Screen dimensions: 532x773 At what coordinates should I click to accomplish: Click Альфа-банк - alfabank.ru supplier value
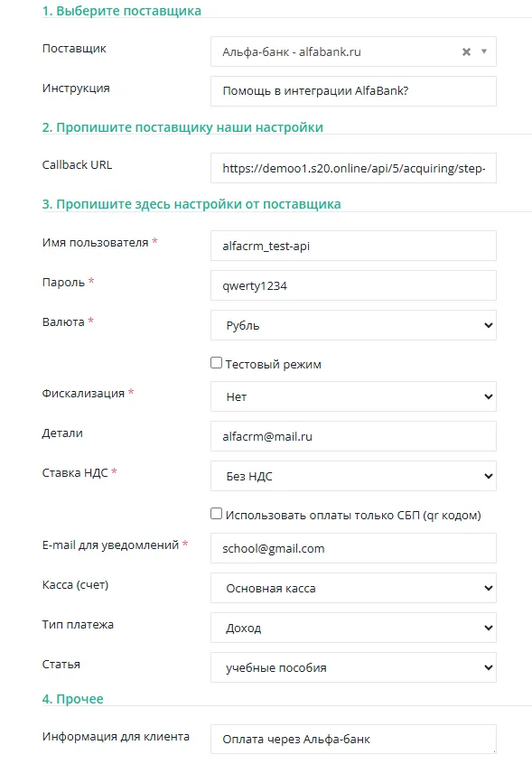292,51
